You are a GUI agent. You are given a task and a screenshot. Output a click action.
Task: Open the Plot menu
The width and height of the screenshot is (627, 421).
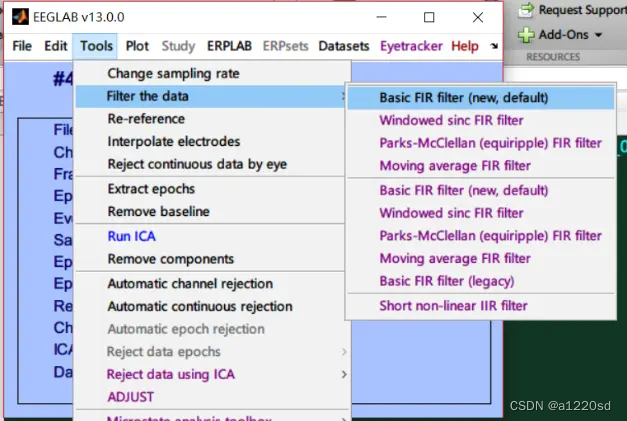click(137, 46)
